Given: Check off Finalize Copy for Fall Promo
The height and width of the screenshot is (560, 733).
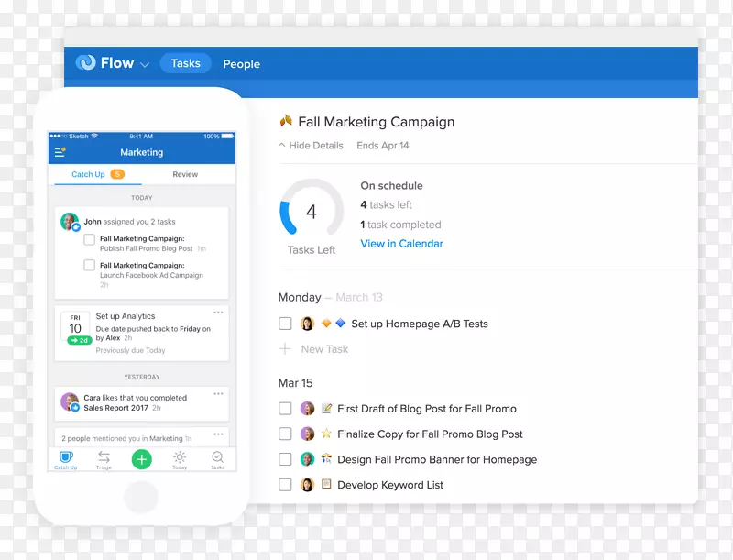Looking at the screenshot, I should [285, 434].
